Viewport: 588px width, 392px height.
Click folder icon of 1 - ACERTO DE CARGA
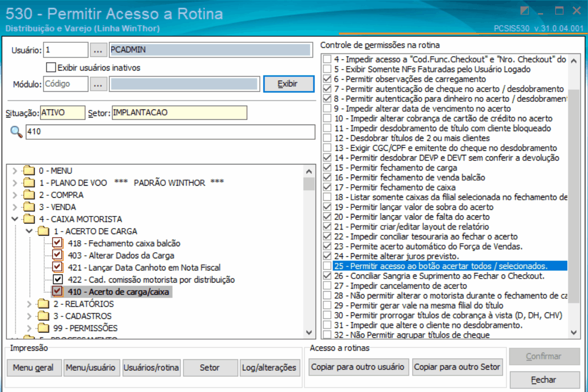coord(43,231)
